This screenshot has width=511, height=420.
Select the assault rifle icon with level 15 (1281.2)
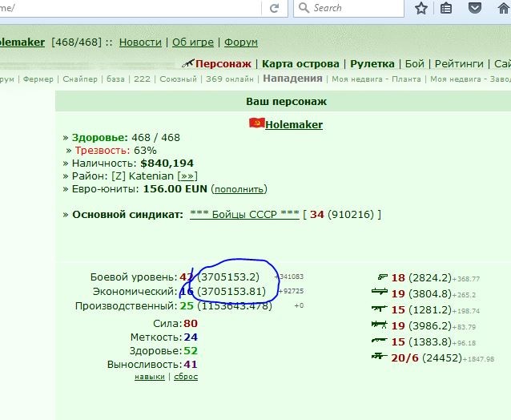380,308
